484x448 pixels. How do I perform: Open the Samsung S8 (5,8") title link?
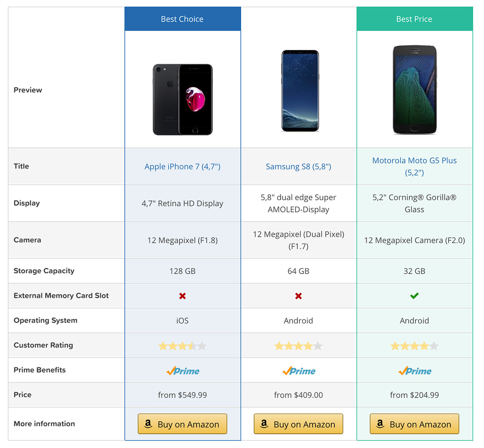[298, 167]
